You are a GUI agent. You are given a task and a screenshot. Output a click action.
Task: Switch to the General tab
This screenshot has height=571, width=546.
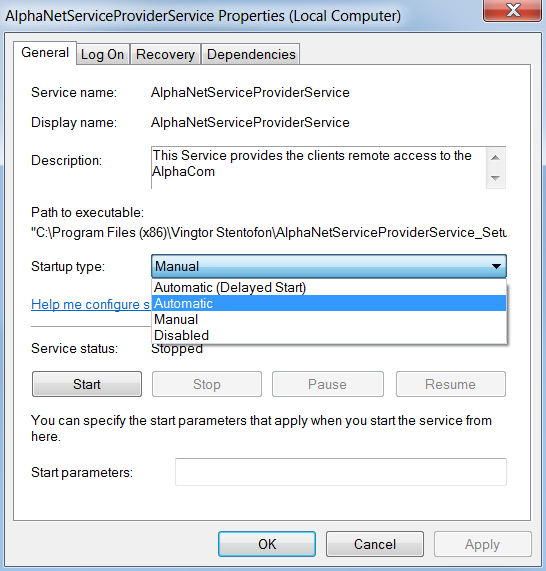pos(45,53)
